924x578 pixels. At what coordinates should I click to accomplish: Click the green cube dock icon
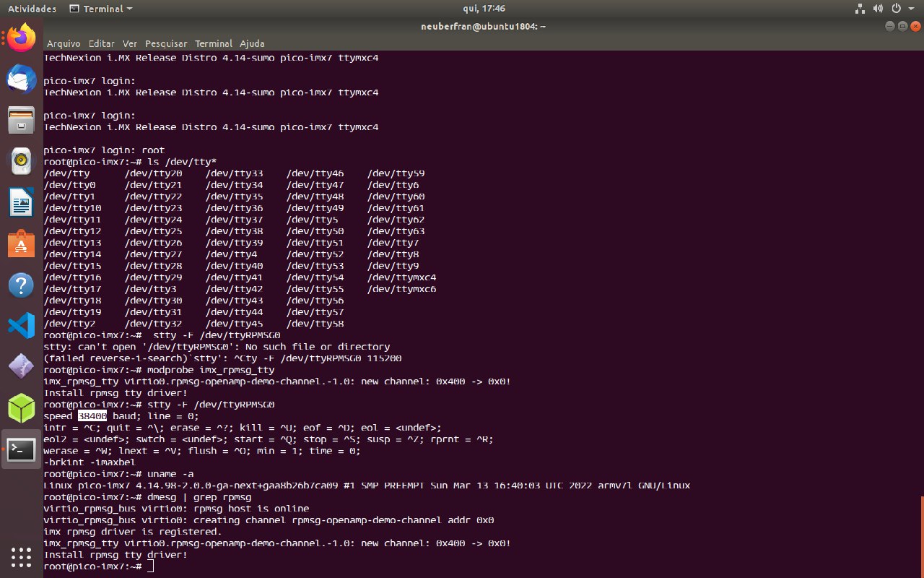[x=22, y=408]
